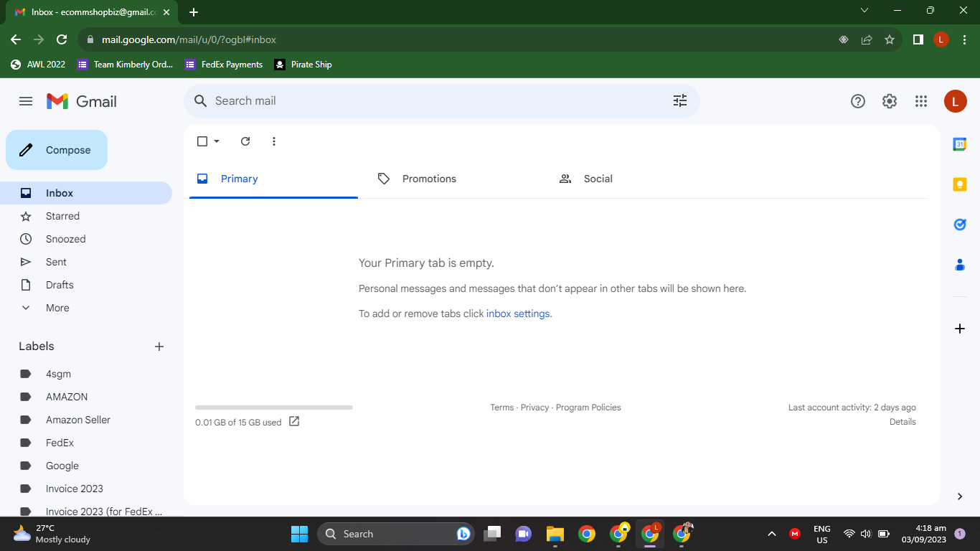Open Google Calendar side panel
This screenshot has height=551, width=980.
click(x=960, y=144)
